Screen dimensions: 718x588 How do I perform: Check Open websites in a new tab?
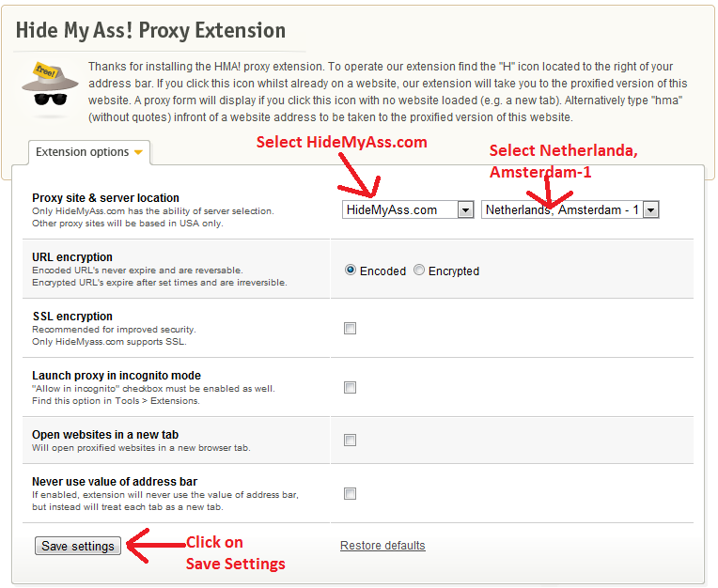point(350,441)
